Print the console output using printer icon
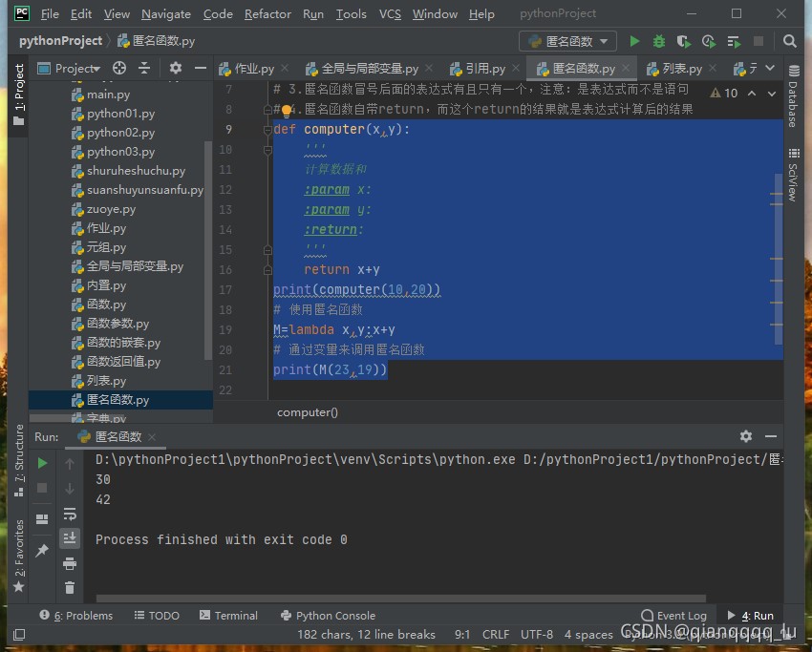 click(x=70, y=563)
